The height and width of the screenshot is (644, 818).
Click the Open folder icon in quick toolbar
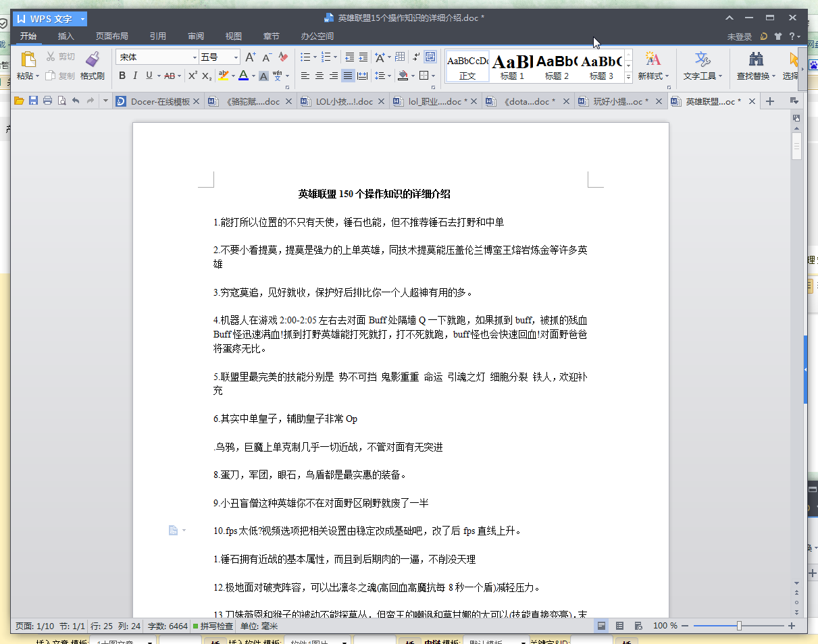point(19,101)
